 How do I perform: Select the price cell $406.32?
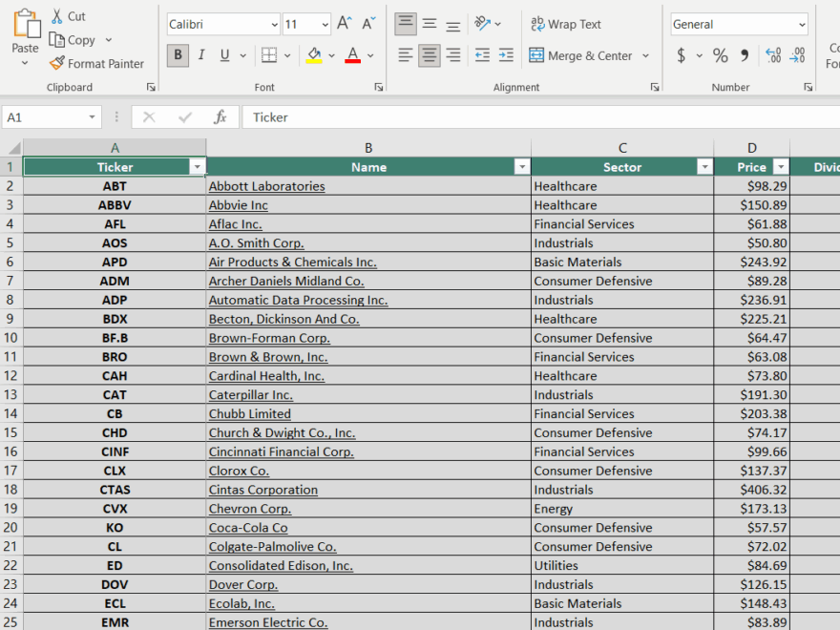(x=751, y=490)
